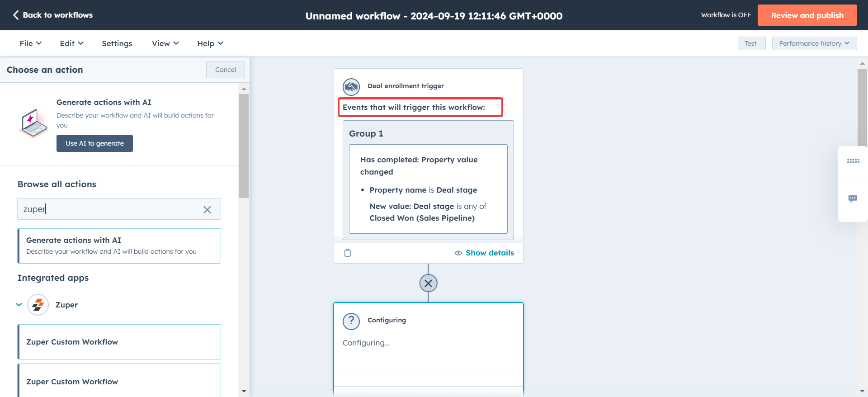Open the grid dots side panel icon
The image size is (868, 397).
[853, 161]
